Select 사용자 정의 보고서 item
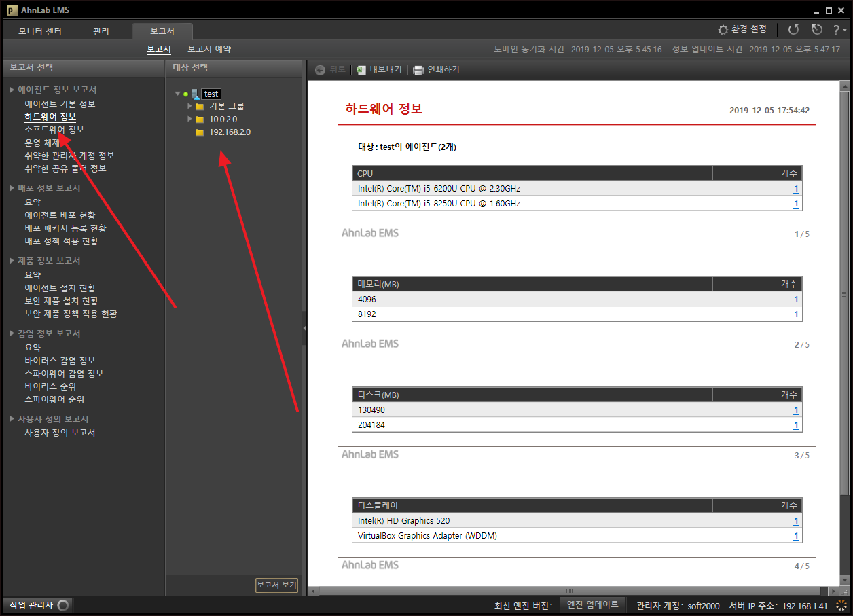 (x=60, y=433)
